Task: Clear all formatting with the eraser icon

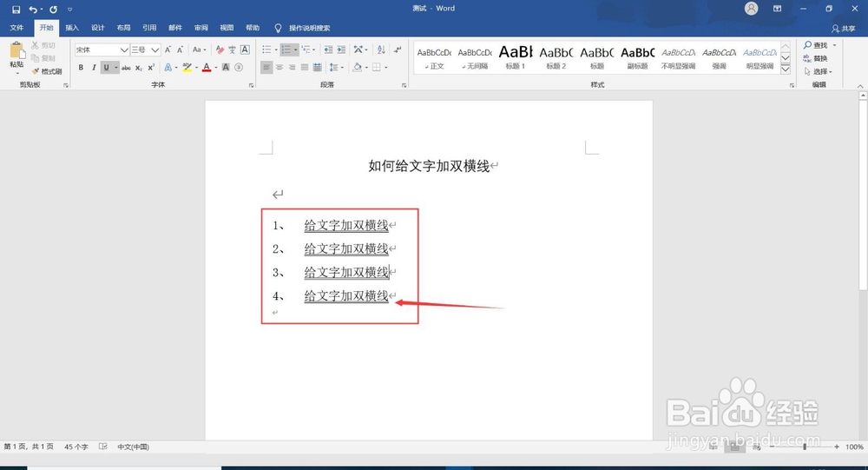Action: coord(220,50)
